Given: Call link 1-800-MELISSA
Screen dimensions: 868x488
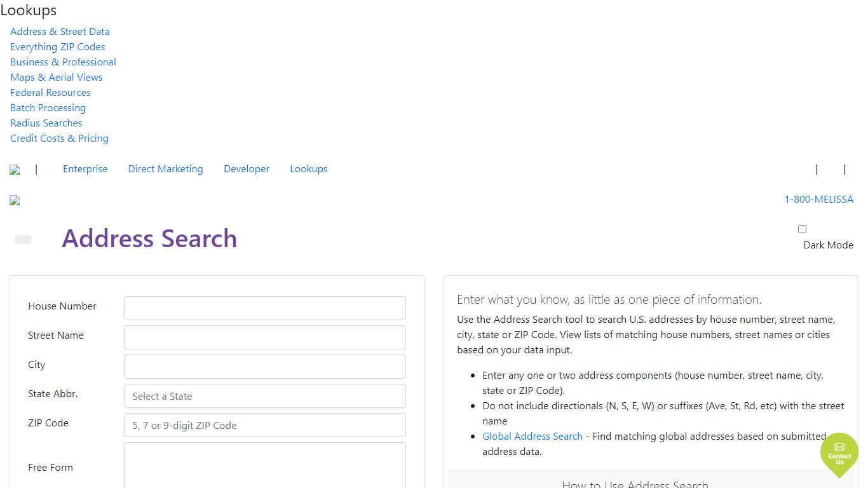Looking at the screenshot, I should [x=818, y=199].
